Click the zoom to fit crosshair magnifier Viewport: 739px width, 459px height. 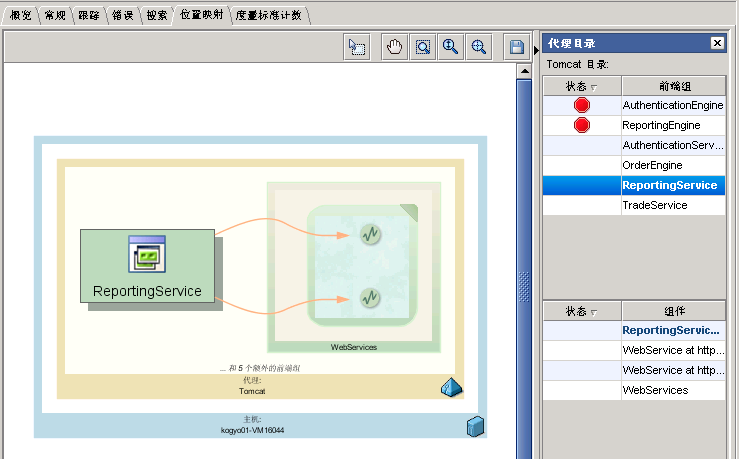click(479, 47)
